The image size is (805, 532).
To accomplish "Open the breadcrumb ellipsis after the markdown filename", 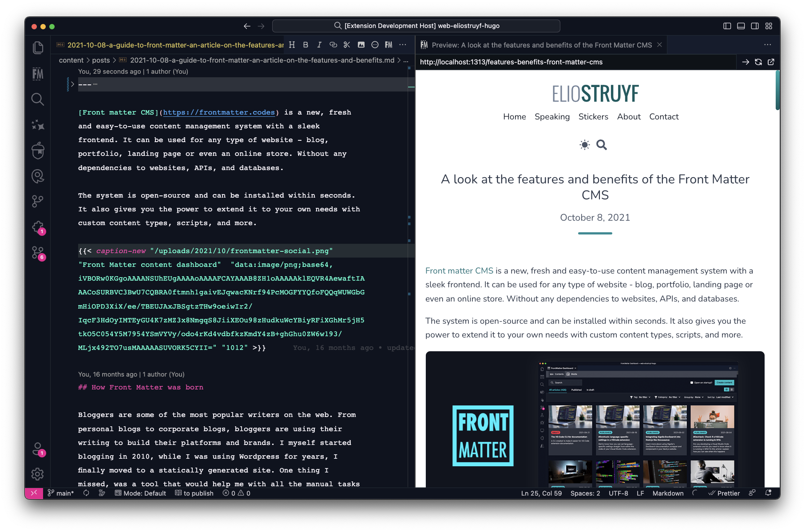I will point(406,60).
